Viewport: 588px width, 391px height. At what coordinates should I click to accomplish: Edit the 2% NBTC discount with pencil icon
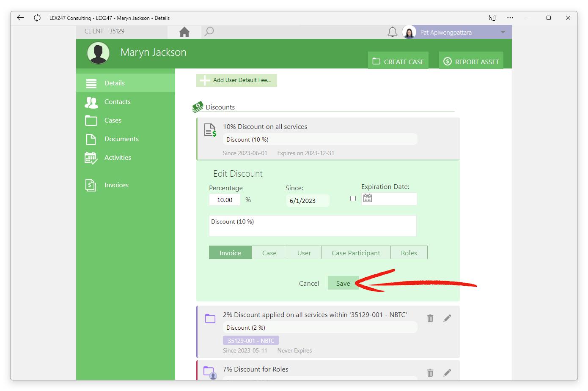pyautogui.click(x=447, y=318)
